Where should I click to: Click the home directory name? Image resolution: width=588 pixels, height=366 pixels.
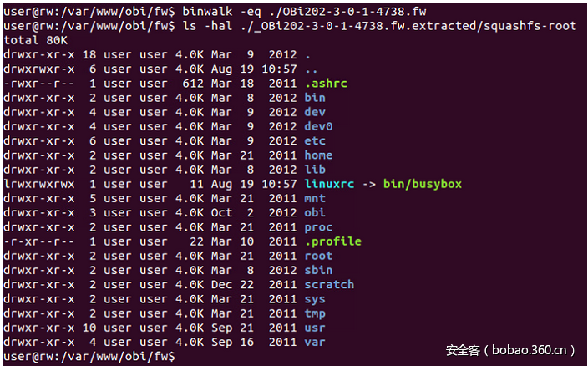318,155
